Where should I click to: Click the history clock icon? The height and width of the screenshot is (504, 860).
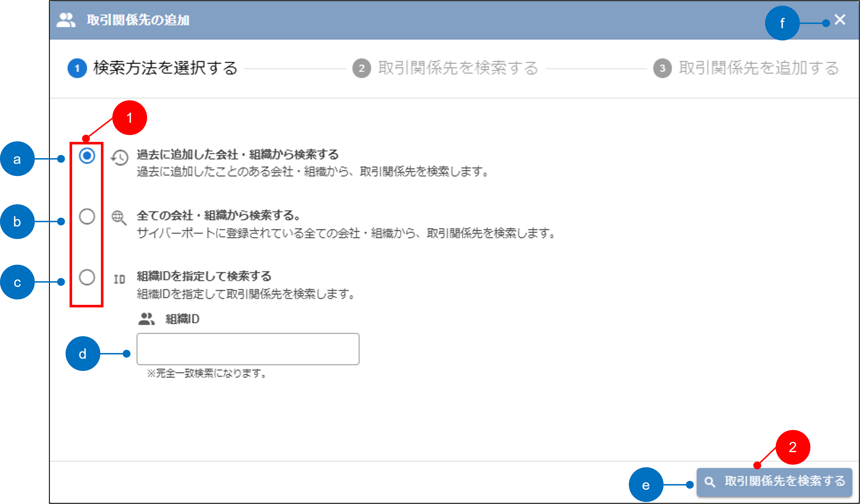(119, 158)
